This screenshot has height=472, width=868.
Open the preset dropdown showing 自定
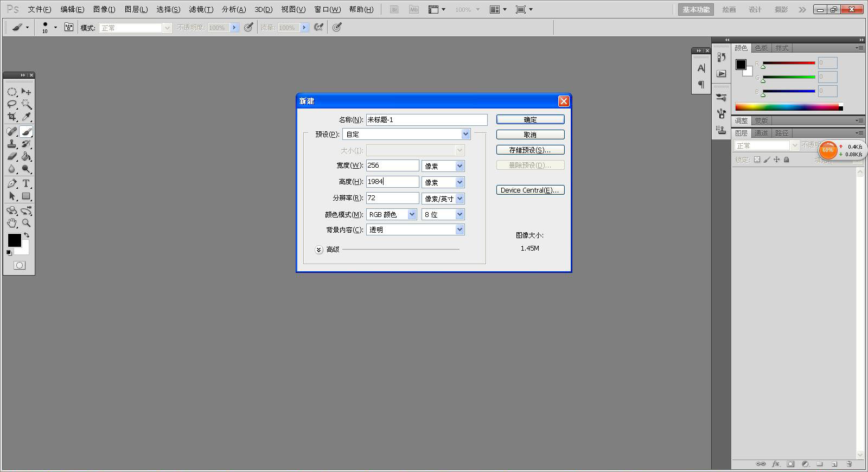point(406,134)
